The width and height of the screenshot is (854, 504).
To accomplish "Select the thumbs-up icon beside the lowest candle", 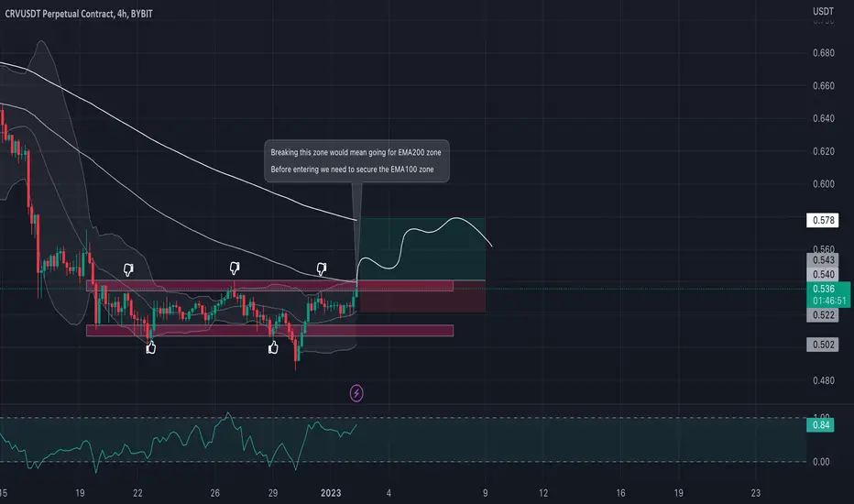I will tap(273, 347).
